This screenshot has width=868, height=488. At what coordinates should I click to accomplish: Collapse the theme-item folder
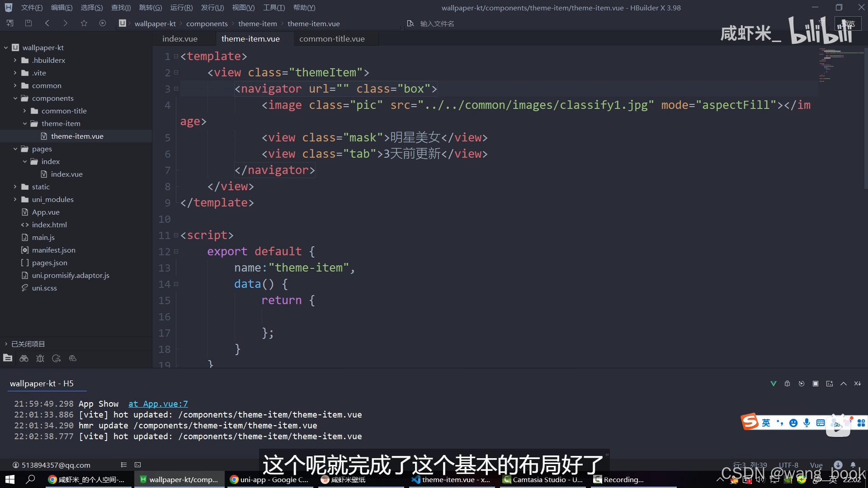24,123
